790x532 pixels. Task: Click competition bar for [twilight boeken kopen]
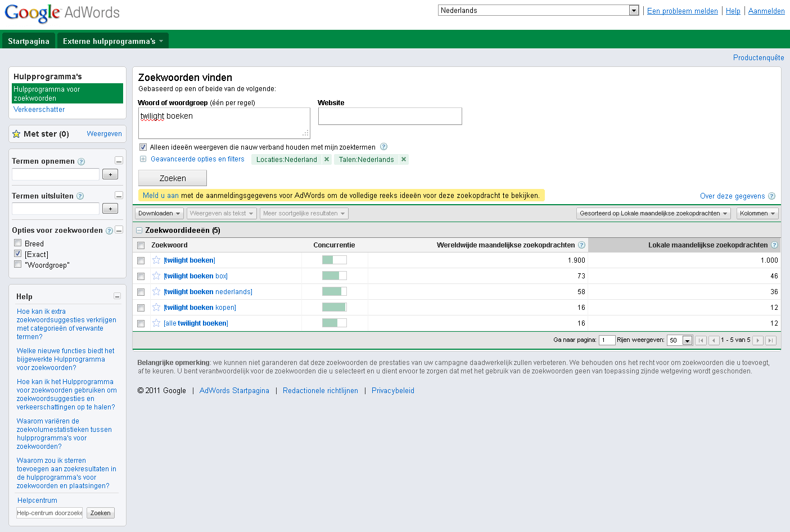pos(335,307)
